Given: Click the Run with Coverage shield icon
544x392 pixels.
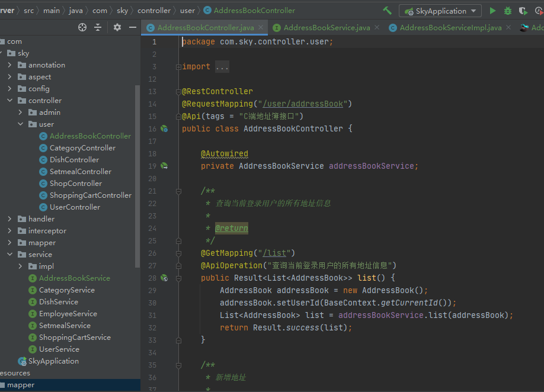Looking at the screenshot, I should coord(523,11).
